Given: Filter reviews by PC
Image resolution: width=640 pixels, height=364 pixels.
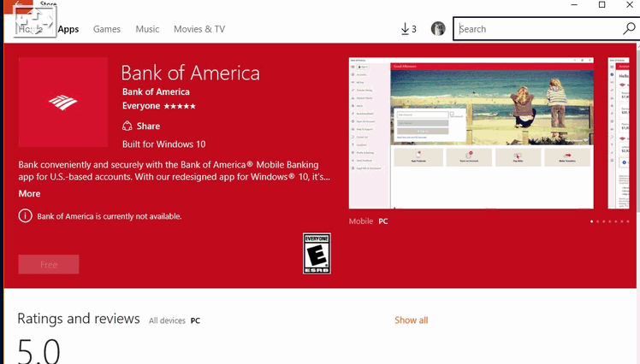Looking at the screenshot, I should point(196,320).
